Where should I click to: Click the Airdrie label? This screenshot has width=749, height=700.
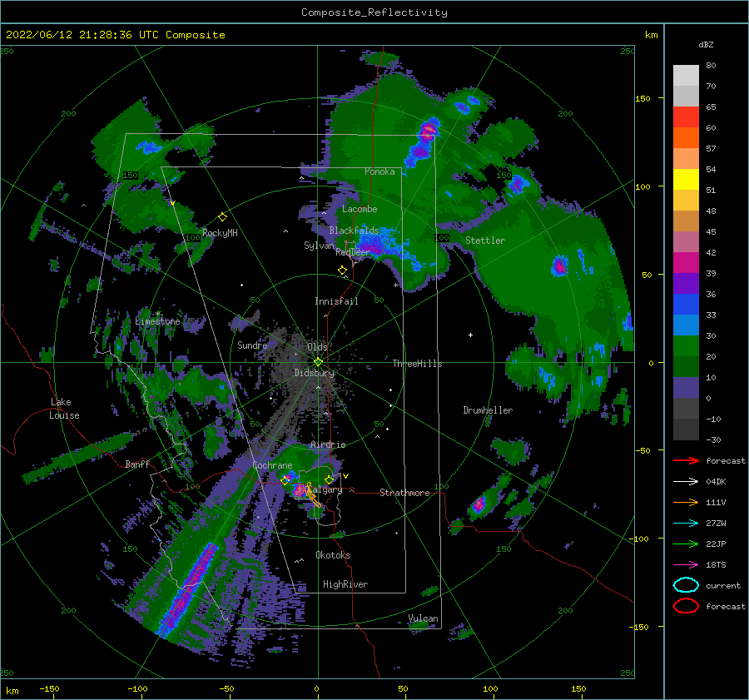point(328,444)
